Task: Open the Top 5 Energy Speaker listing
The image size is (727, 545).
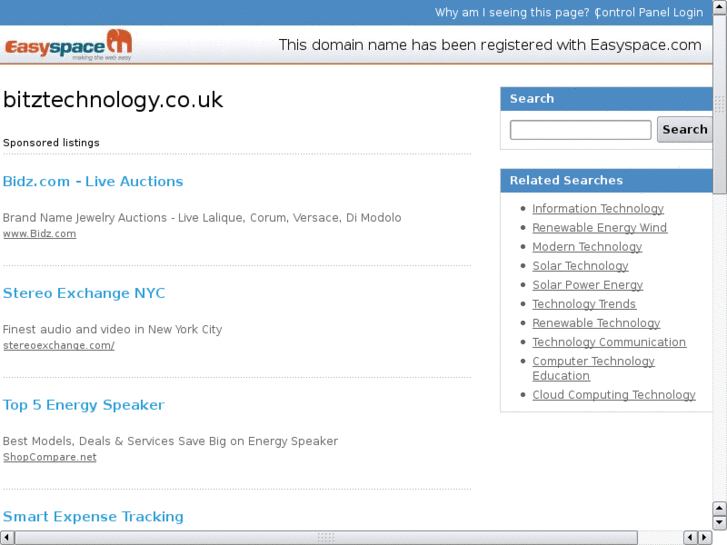Action: pyautogui.click(x=83, y=405)
